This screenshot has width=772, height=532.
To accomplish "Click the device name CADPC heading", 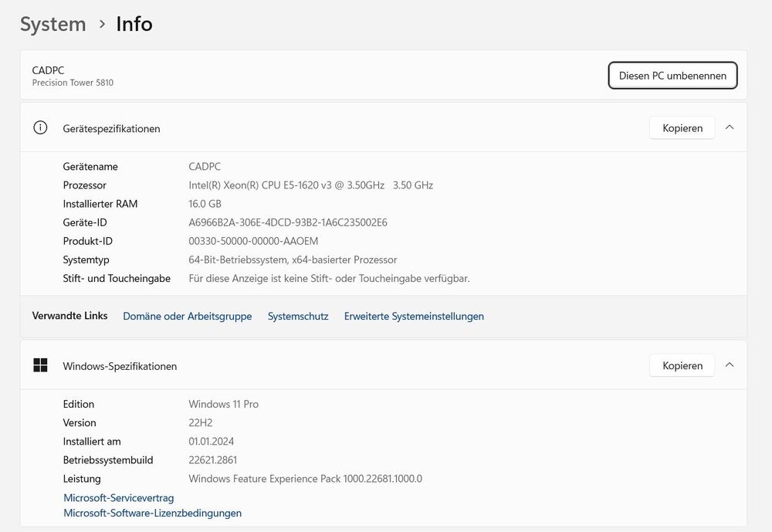I will [48, 69].
